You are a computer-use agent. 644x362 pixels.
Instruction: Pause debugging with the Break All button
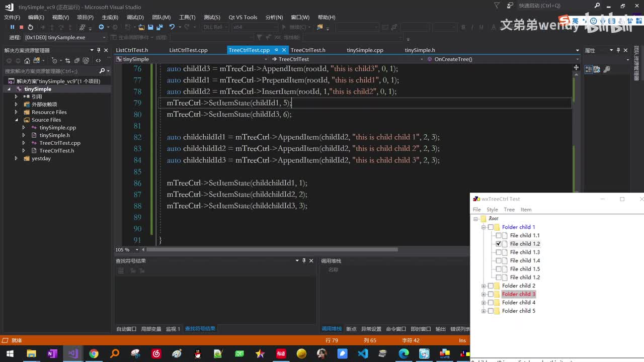pyautogui.click(x=12, y=27)
